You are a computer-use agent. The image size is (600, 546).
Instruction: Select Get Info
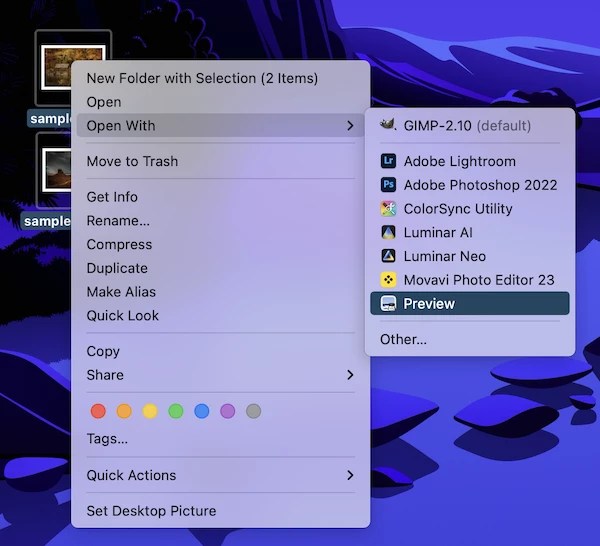pyautogui.click(x=220, y=197)
